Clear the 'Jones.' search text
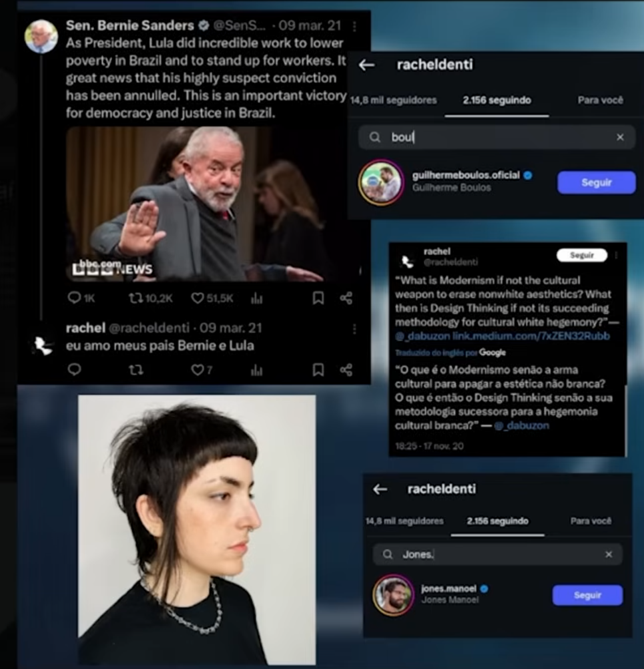Viewport: 644px width, 669px height. [609, 554]
